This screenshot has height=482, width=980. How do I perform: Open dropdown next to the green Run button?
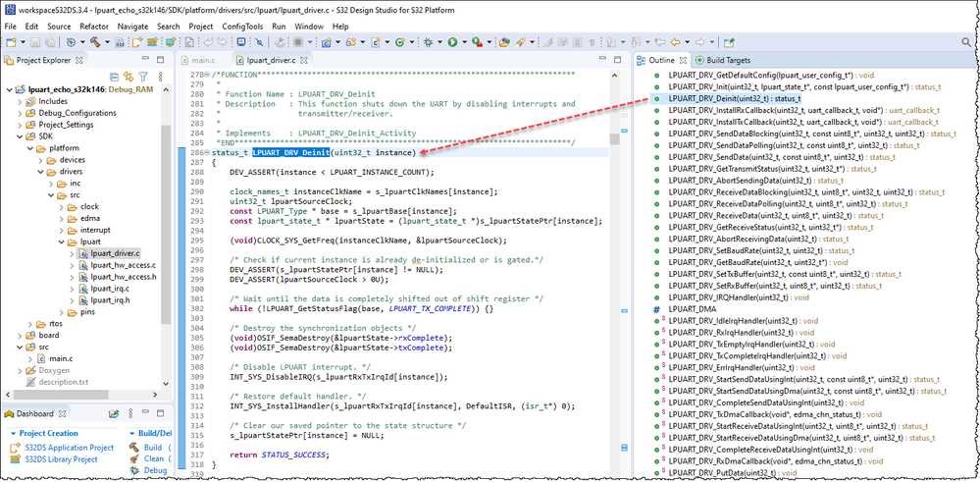(x=465, y=42)
